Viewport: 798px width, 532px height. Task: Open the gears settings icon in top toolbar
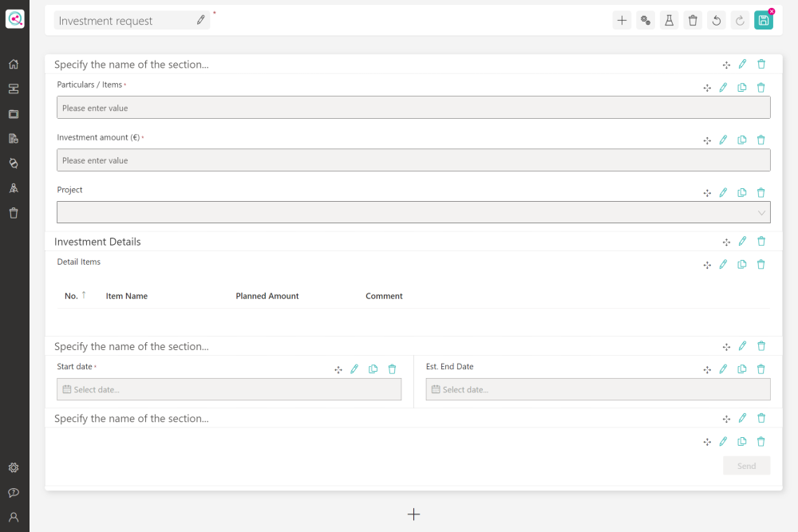pos(646,21)
